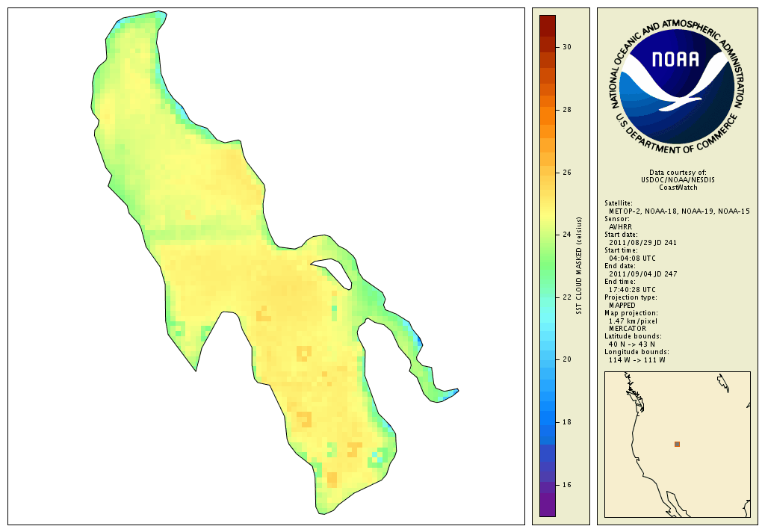This screenshot has height=532, width=765.
Task: Click the NOAA logo emblem
Action: [677, 87]
